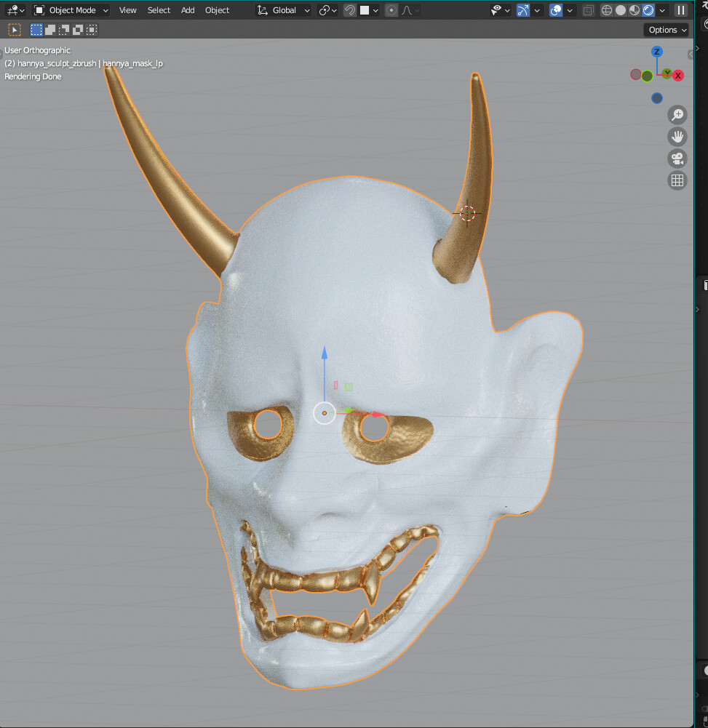Click the pan view hand button
Viewport: 708px width, 728px height.
pyautogui.click(x=677, y=137)
